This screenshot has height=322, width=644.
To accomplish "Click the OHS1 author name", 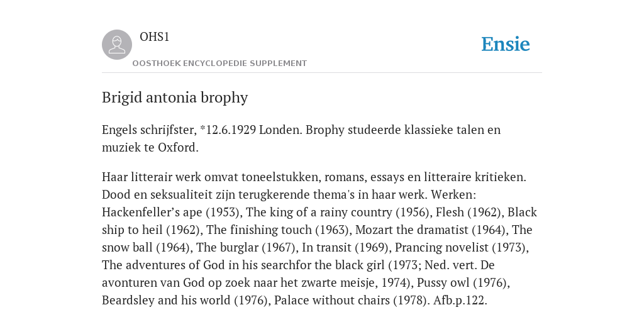I will coord(155,37).
